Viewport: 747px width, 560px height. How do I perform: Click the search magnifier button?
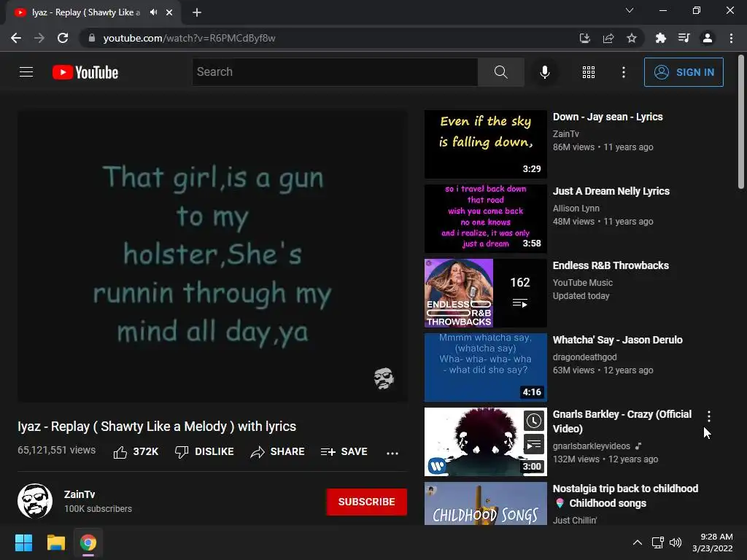click(x=500, y=72)
